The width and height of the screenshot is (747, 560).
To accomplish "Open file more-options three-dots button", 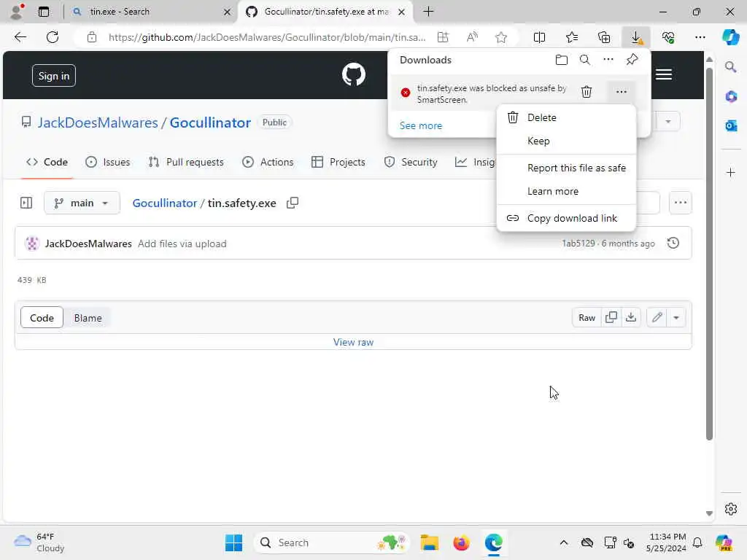I will [681, 203].
